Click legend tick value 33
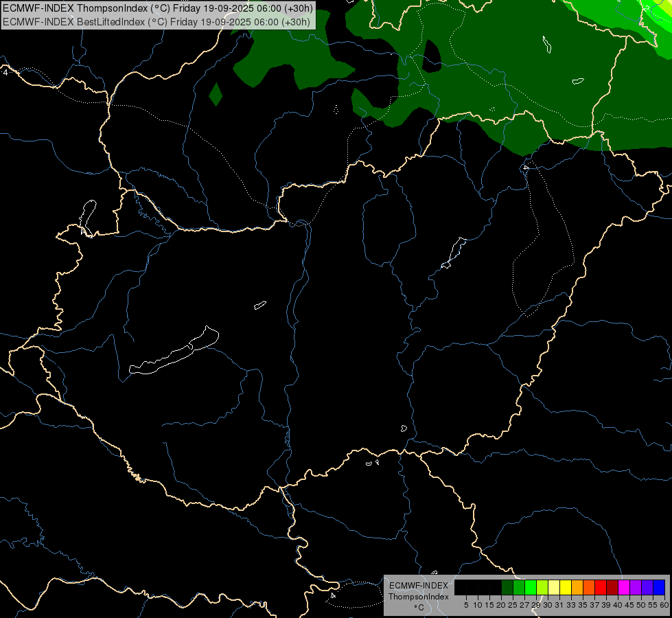 pos(571,605)
